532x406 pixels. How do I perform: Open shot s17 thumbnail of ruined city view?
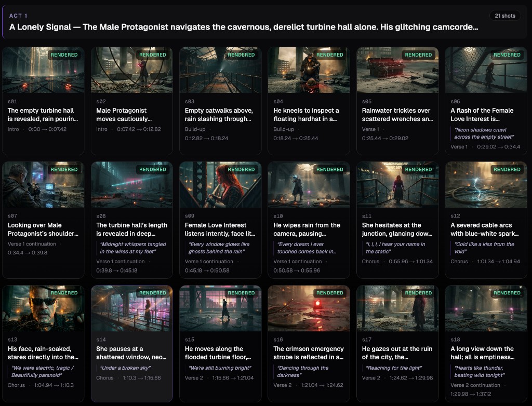pos(397,308)
